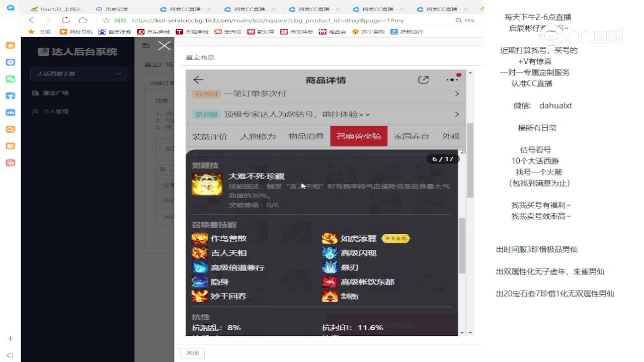Toggle the sidebar collapse menu icon
Viewport: 644px width, 362px height.
146,45
